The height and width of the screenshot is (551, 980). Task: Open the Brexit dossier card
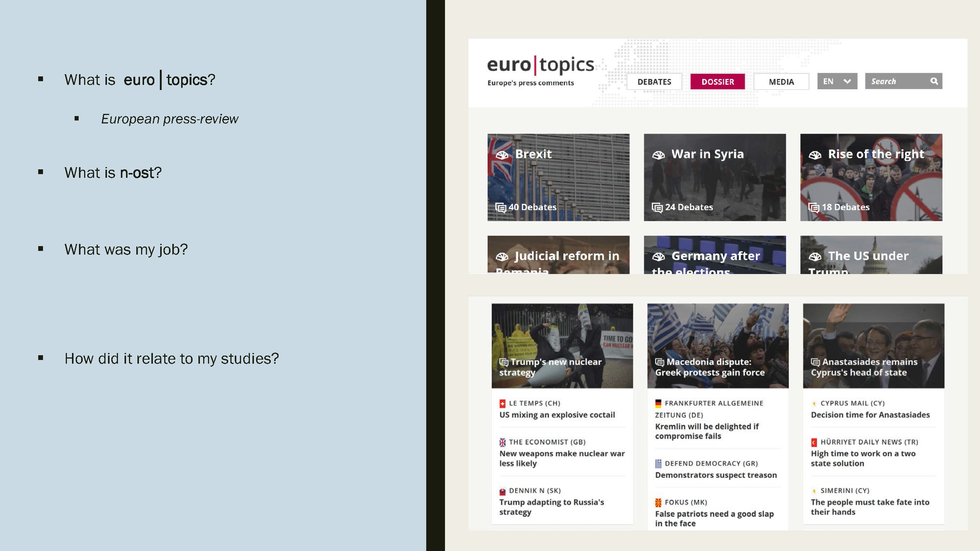point(558,177)
